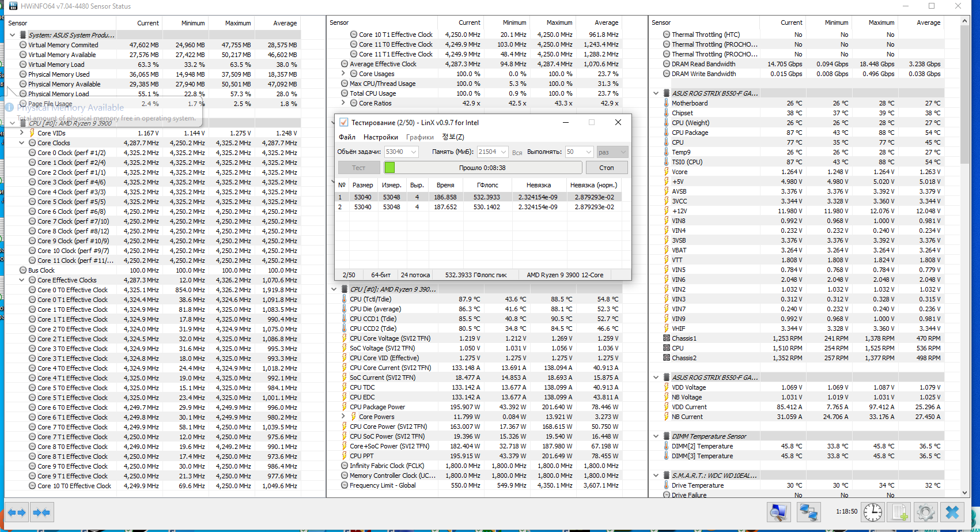Click the icon beside Bus Clock
The width and height of the screenshot is (980, 532).
point(23,270)
